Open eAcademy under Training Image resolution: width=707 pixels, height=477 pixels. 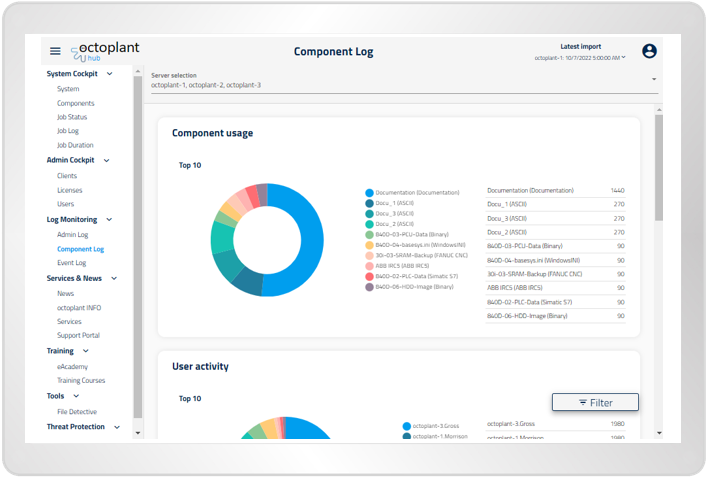pos(72,367)
